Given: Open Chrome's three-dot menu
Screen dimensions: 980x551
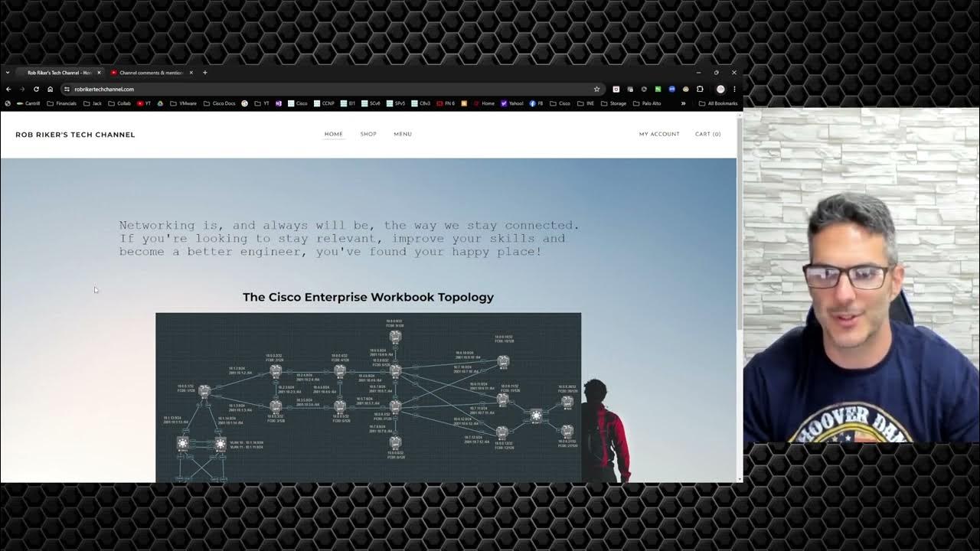Looking at the screenshot, I should point(734,89).
